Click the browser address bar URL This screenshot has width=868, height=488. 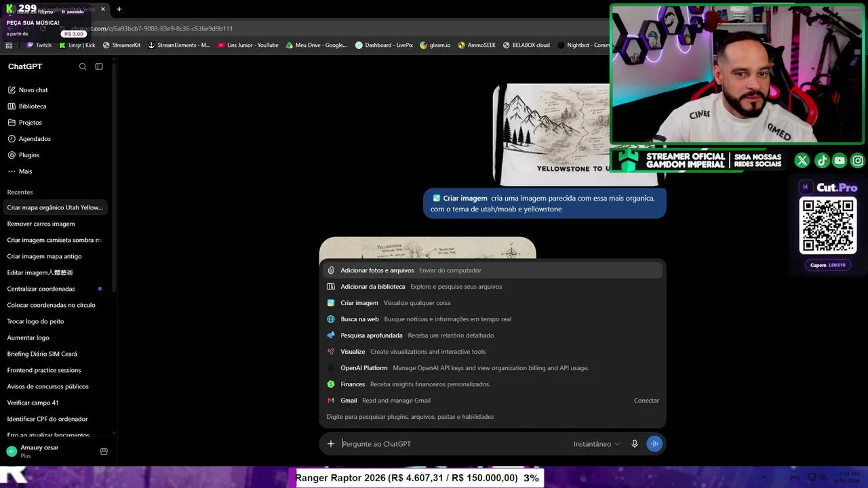[x=153, y=28]
